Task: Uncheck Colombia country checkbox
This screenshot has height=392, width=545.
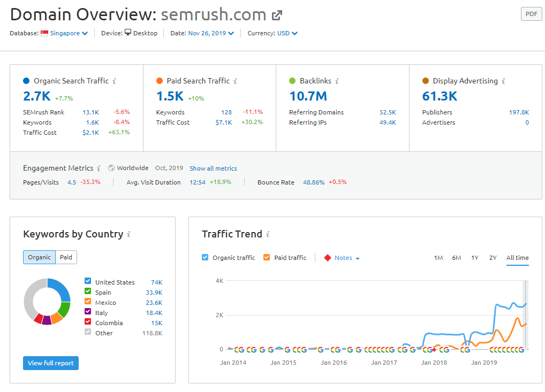Action: 88,321
